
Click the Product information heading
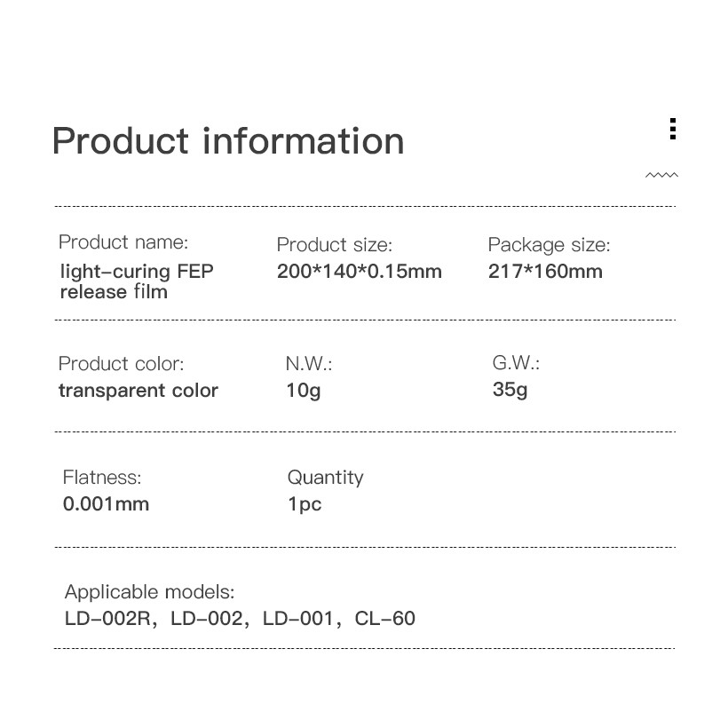click(x=228, y=141)
